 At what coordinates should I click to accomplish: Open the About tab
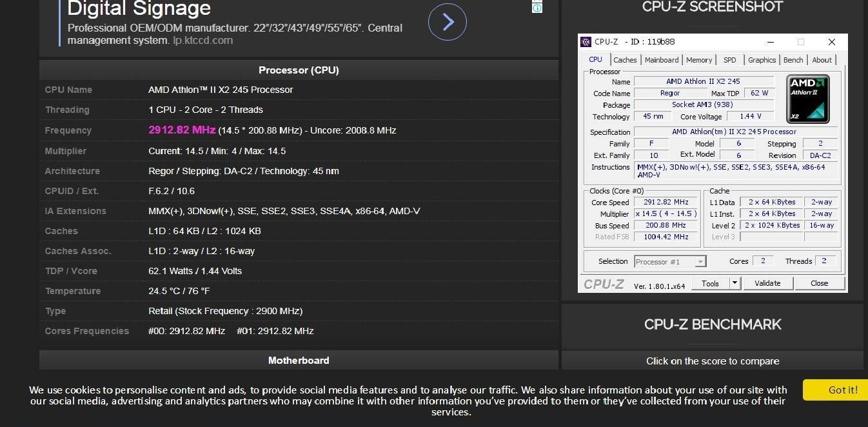822,60
